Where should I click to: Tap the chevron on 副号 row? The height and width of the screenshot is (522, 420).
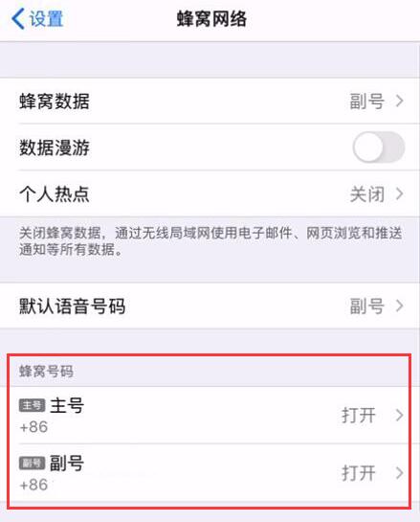(400, 473)
